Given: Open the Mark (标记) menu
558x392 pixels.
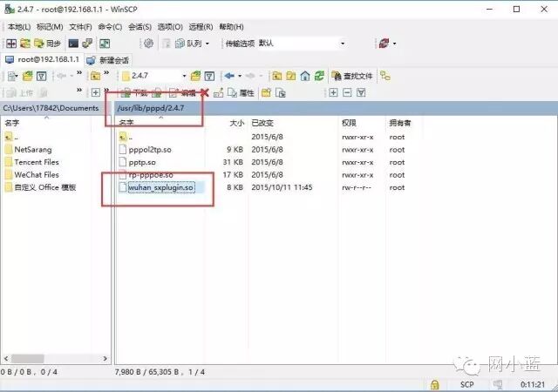Looking at the screenshot, I should (50, 27).
